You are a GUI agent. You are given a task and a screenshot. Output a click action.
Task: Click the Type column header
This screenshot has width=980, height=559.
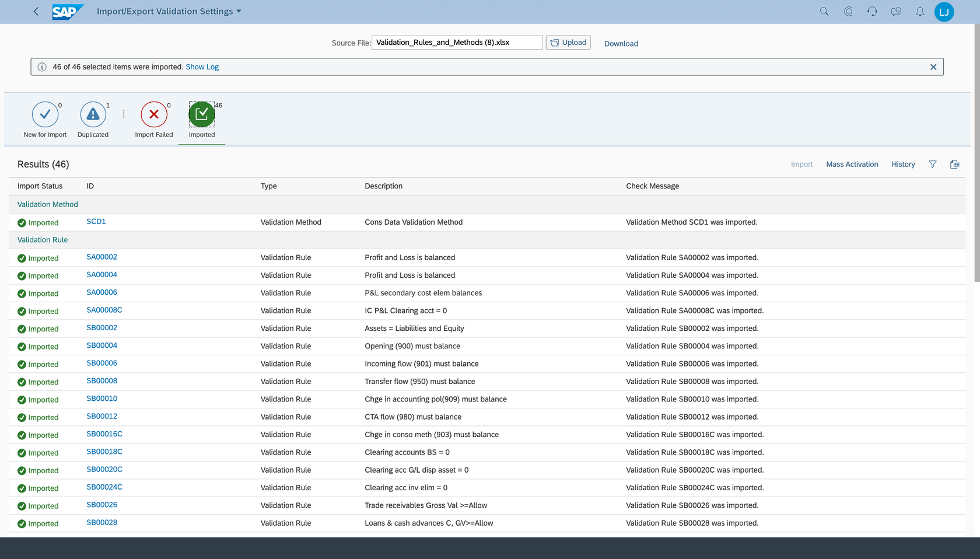click(268, 186)
